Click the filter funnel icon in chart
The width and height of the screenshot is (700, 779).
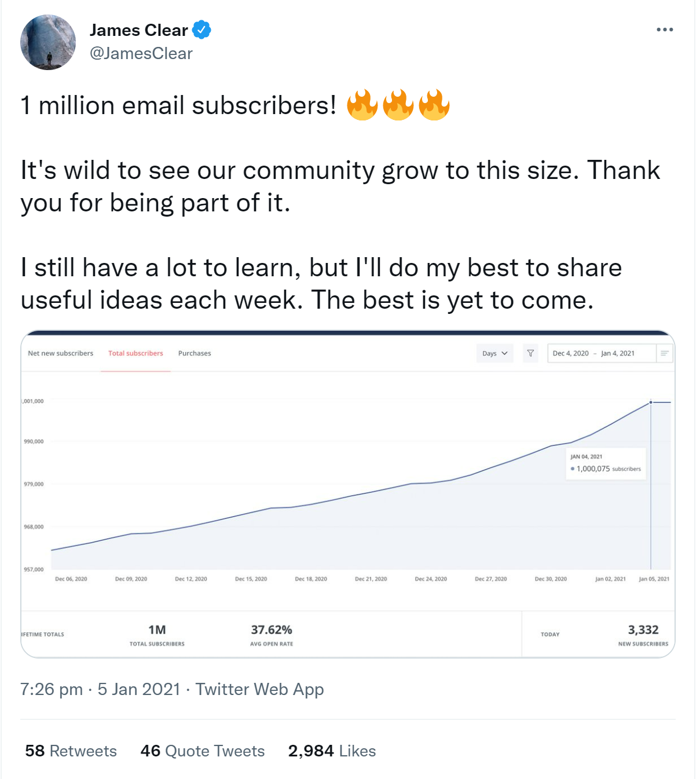pyautogui.click(x=530, y=353)
